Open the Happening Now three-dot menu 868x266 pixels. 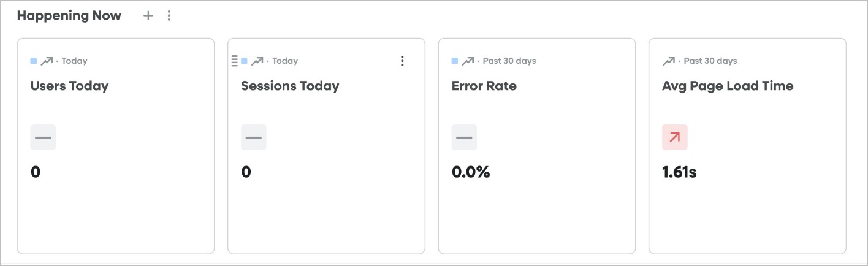point(169,16)
